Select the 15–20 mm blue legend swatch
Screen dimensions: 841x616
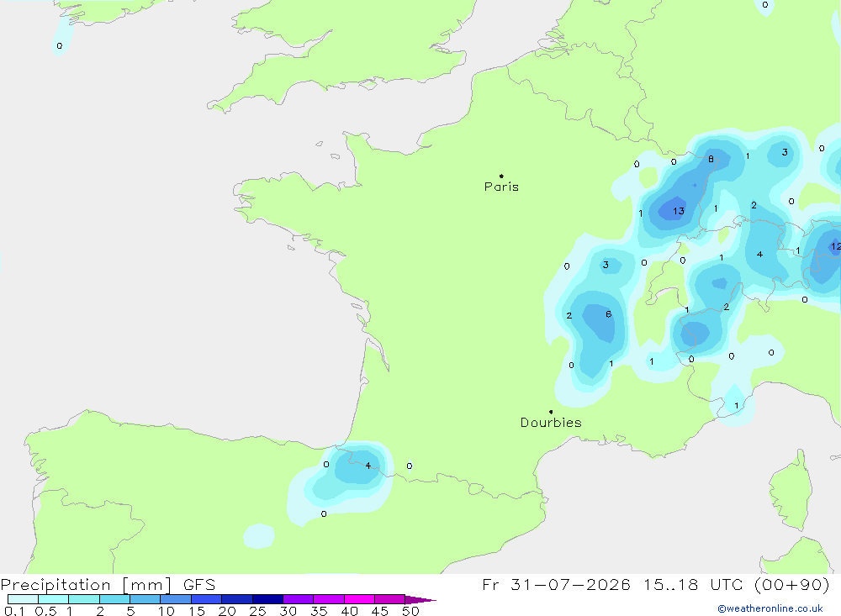pos(207,599)
